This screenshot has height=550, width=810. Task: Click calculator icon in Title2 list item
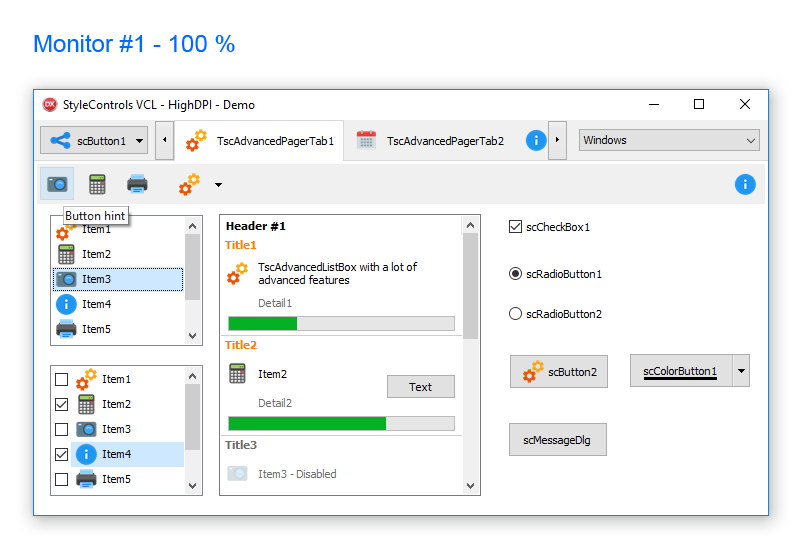(238, 373)
